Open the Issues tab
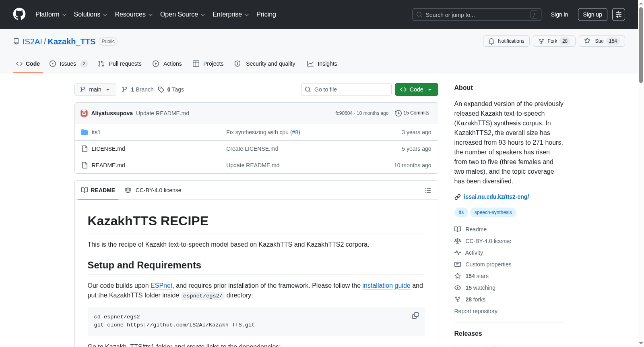The height and width of the screenshot is (347, 644). [68, 64]
